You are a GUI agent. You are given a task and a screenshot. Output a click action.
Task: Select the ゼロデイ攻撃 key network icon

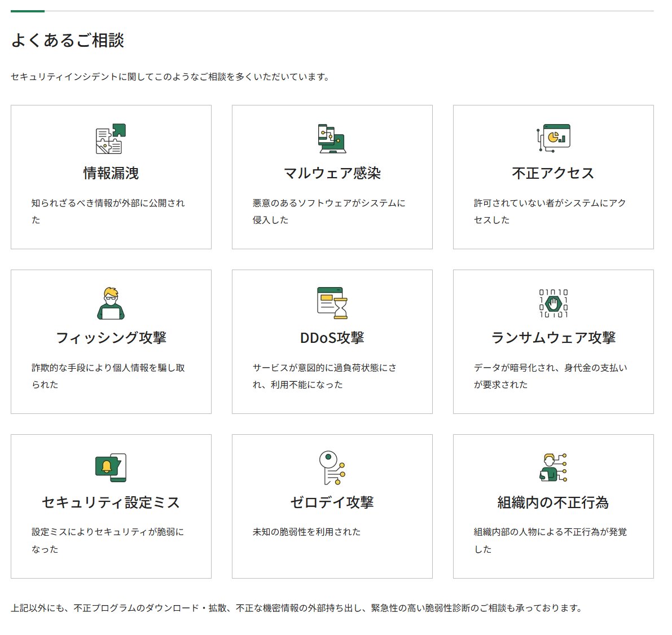tap(332, 467)
